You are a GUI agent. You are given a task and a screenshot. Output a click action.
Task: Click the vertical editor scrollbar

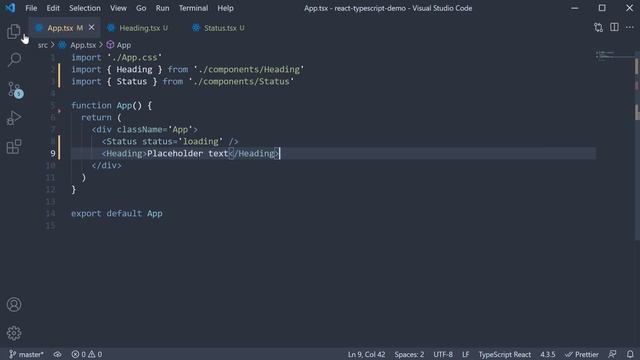637,147
